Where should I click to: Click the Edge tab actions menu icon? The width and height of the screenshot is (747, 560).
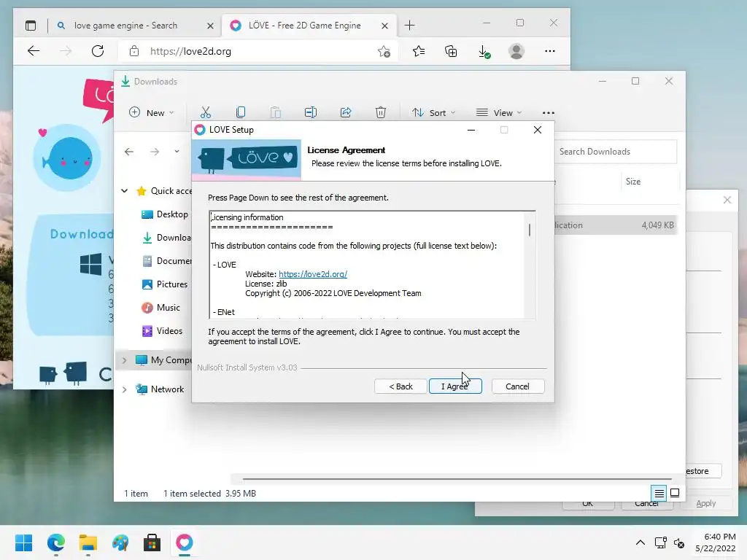pos(31,26)
